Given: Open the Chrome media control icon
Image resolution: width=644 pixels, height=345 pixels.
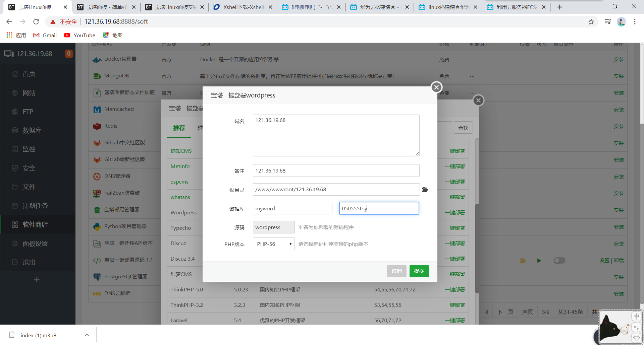Looking at the screenshot, I should 607,22.
